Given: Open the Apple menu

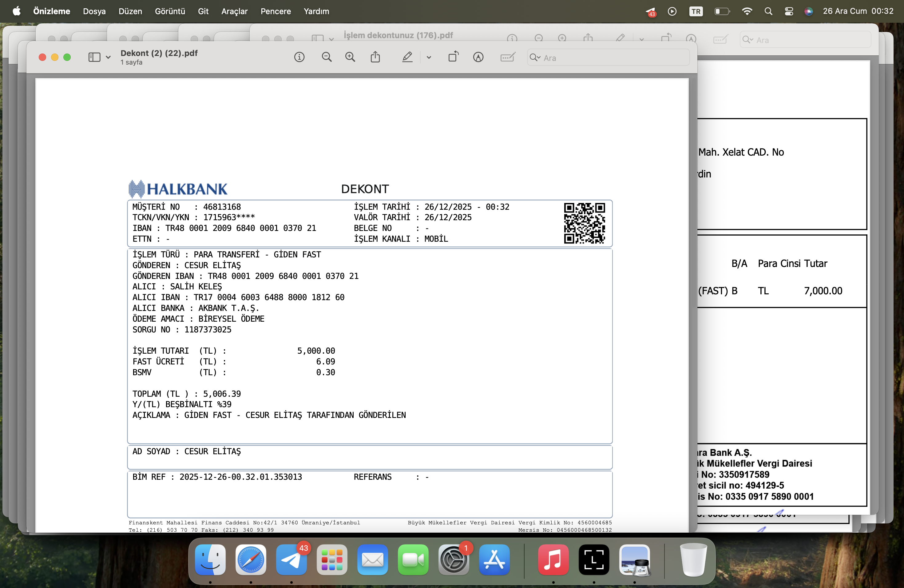Looking at the screenshot, I should coord(17,11).
